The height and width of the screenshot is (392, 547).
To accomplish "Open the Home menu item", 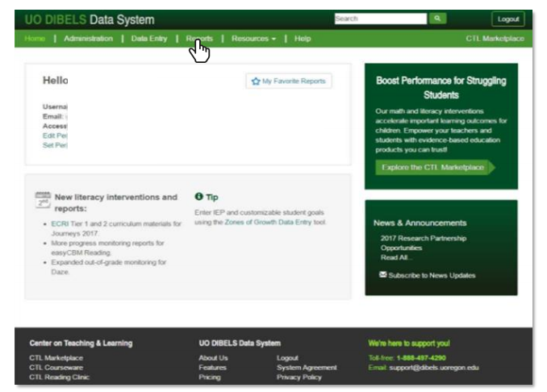I will pyautogui.click(x=35, y=39).
